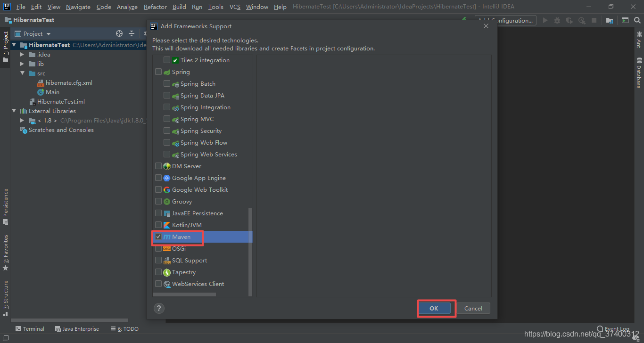Open the Persistence side tab
This screenshot has width=644, height=343.
coord(6,206)
